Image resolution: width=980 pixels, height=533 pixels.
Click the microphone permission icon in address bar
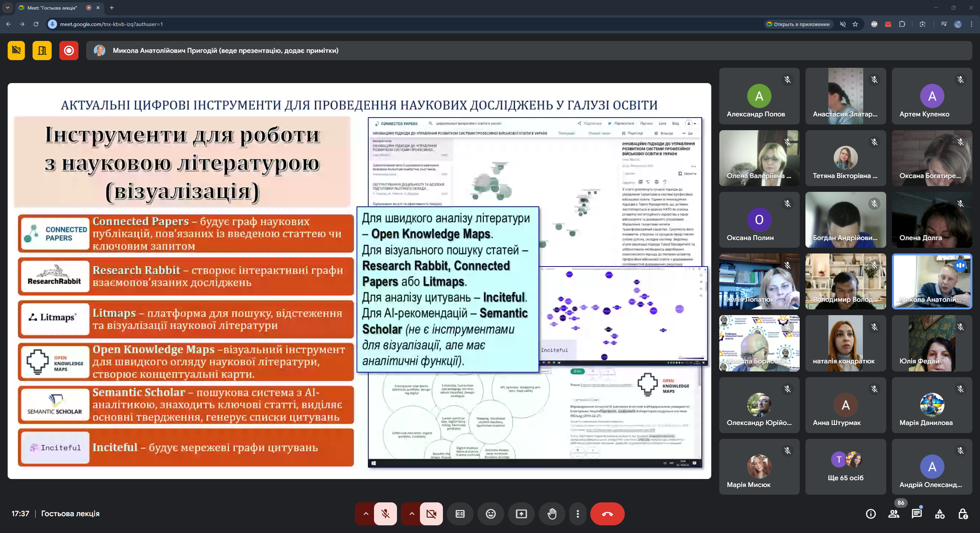point(52,24)
